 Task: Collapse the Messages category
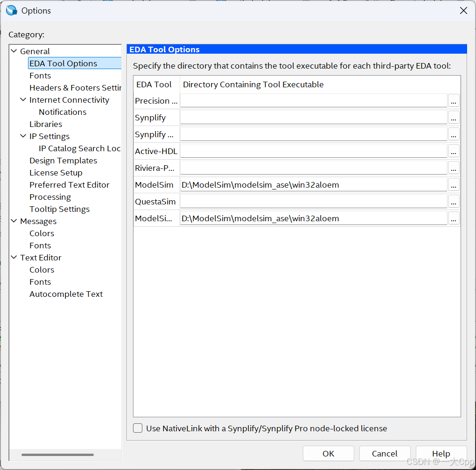click(x=14, y=221)
